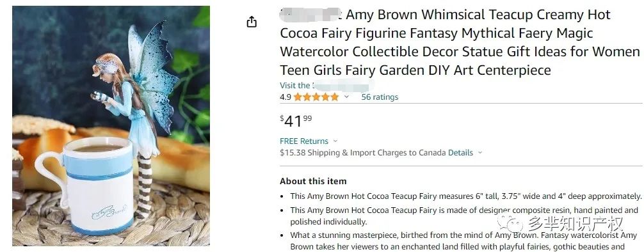The image size is (644, 252).
Task: Open the 56 ratings link
Action: pyautogui.click(x=380, y=97)
